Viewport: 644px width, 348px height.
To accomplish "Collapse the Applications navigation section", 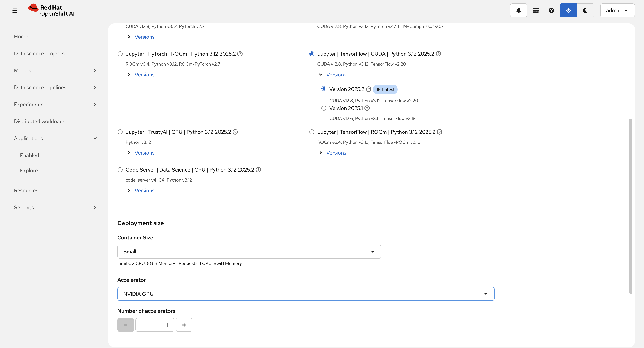I will coord(55,139).
